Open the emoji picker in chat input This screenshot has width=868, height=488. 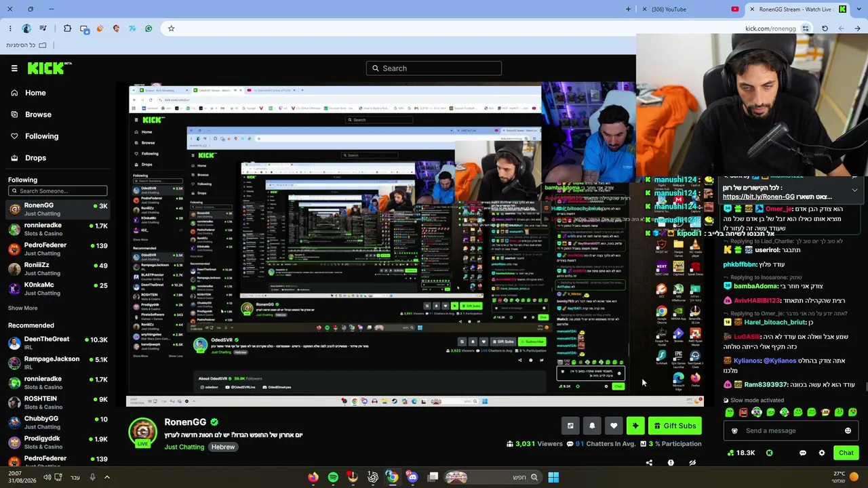[x=848, y=431]
